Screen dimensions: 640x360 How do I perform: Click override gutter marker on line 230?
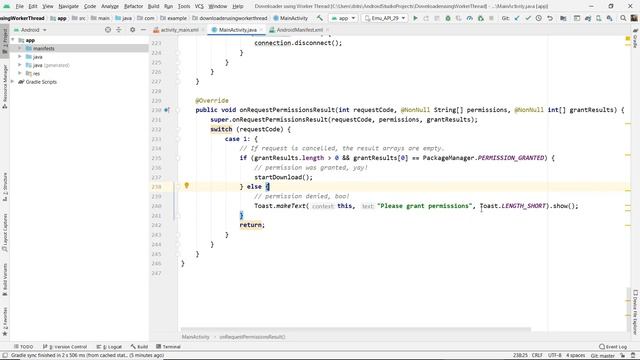click(167, 110)
